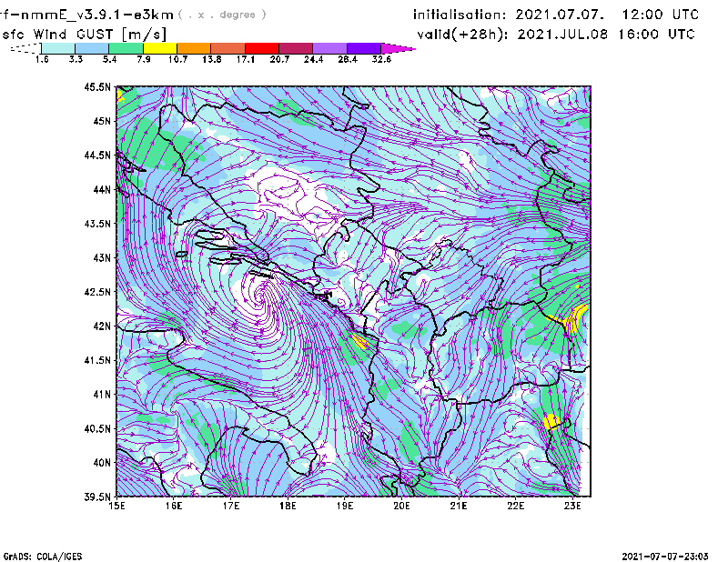The width and height of the screenshot is (728, 562).
Task: Click the crimson 20.7–24.4 legend swatch
Action: click(296, 48)
